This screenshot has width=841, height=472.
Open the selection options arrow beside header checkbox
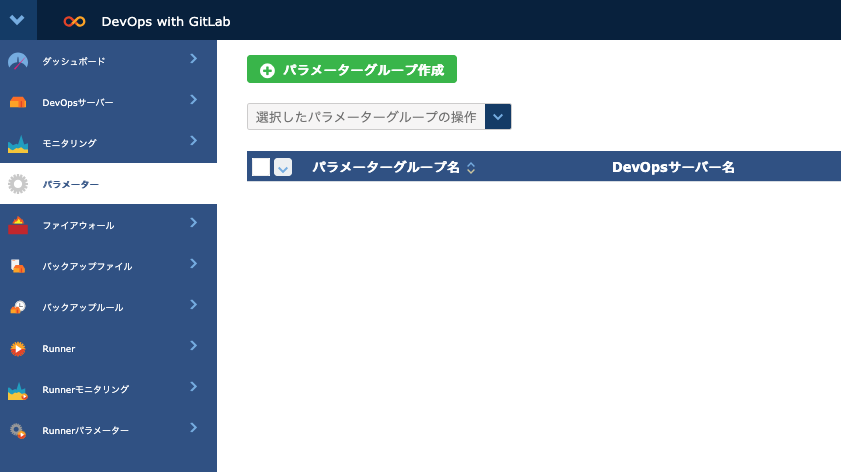283,167
